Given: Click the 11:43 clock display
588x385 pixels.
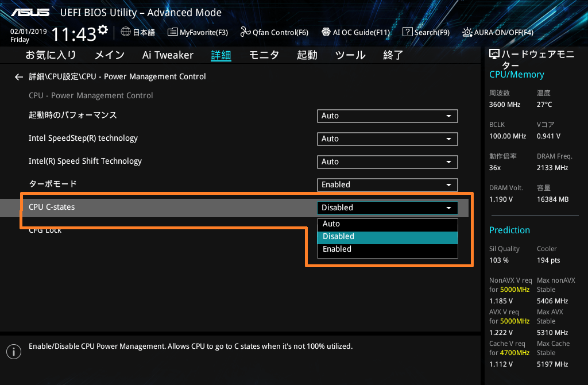Looking at the screenshot, I should tap(74, 34).
